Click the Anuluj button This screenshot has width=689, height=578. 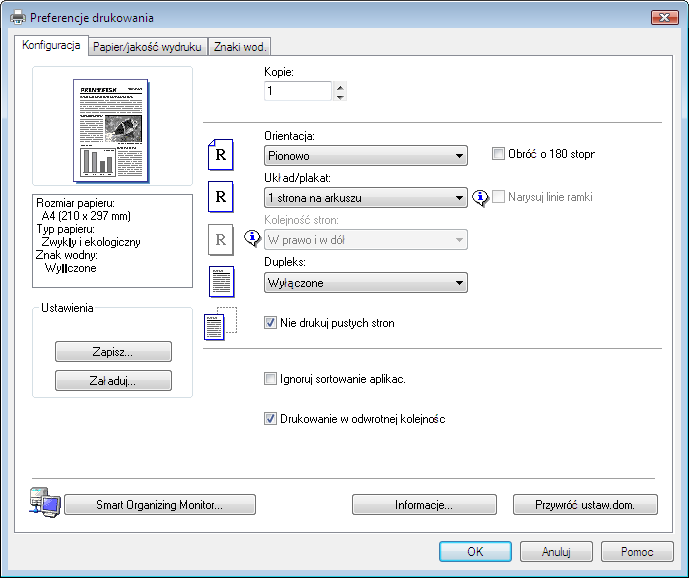556,552
